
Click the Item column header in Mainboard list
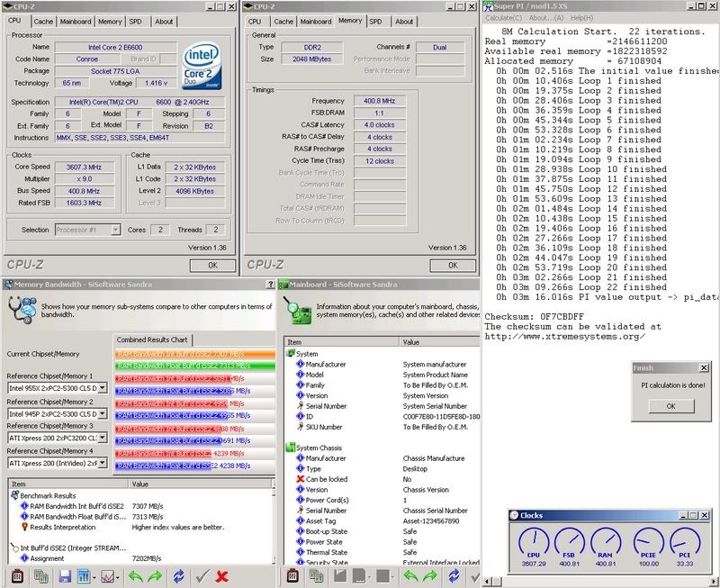(x=342, y=342)
